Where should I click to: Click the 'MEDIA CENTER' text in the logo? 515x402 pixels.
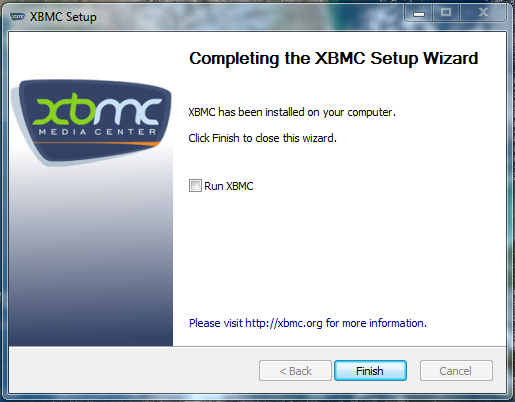coord(97,132)
